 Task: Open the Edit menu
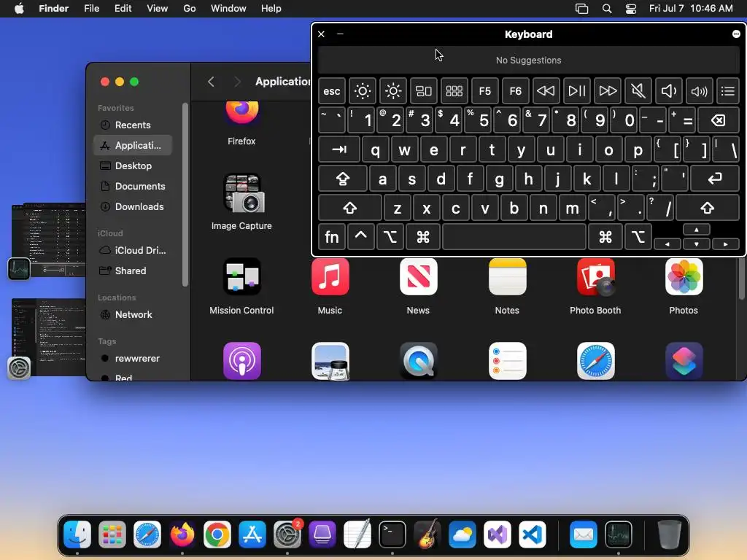pyautogui.click(x=123, y=9)
